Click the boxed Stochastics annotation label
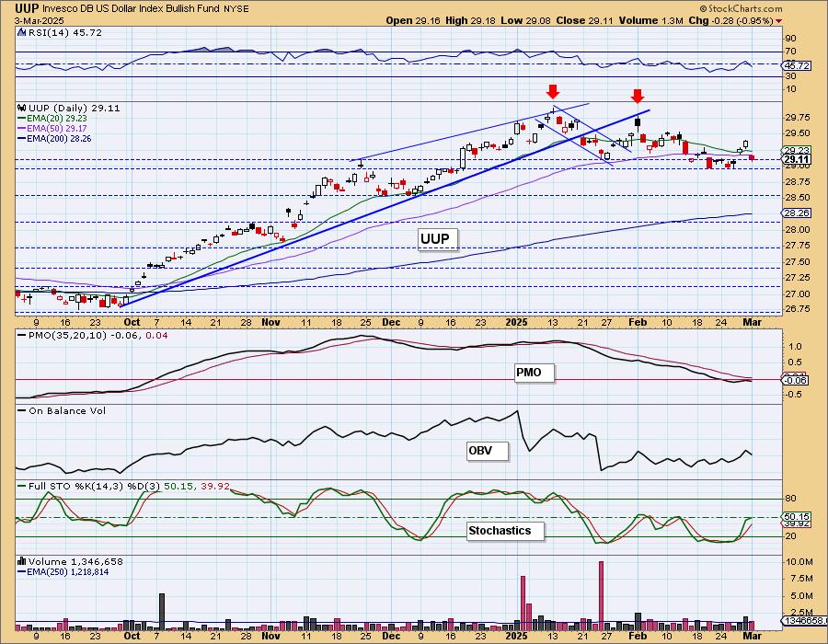This screenshot has width=828, height=644. coord(504,531)
